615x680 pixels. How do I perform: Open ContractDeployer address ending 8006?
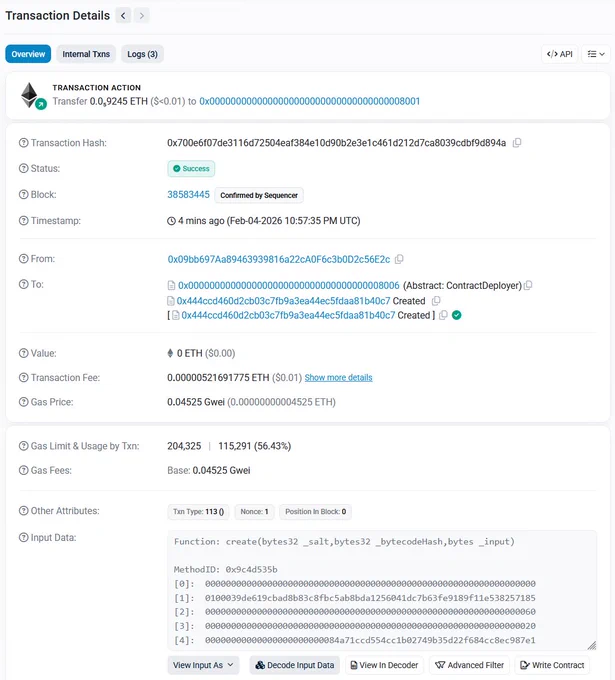pyautogui.click(x=288, y=285)
